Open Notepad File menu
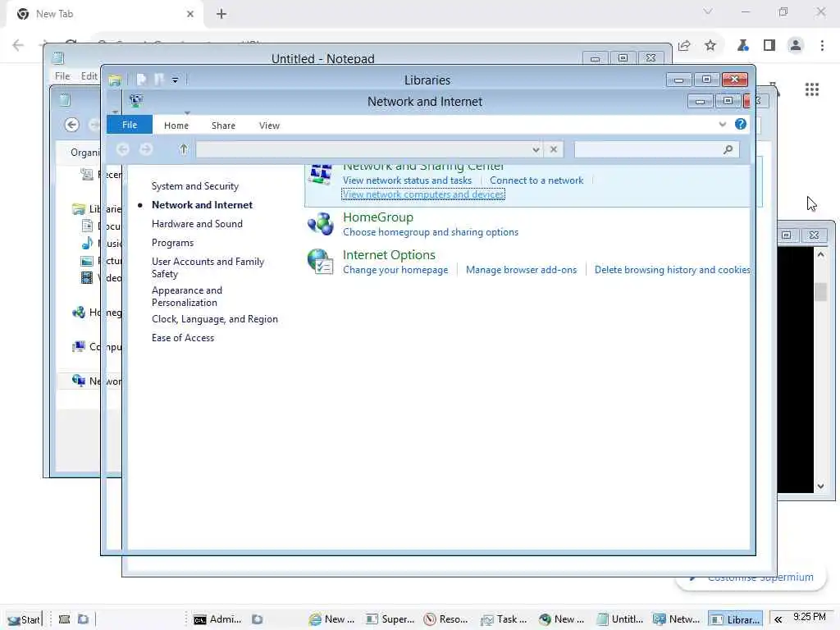This screenshot has width=840, height=630. [62, 76]
